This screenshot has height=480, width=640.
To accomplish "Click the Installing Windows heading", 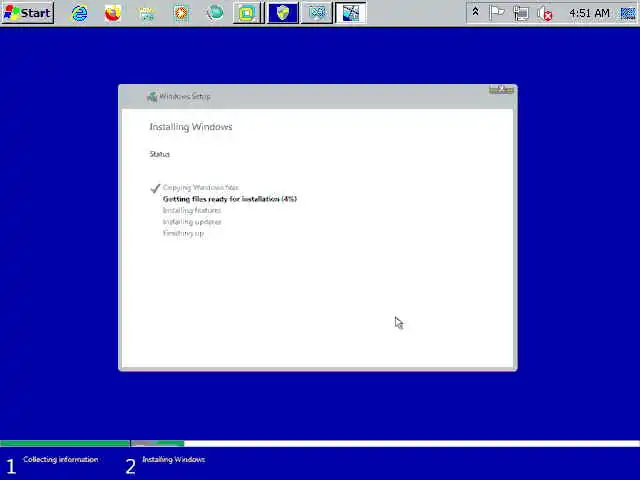I will point(191,127).
